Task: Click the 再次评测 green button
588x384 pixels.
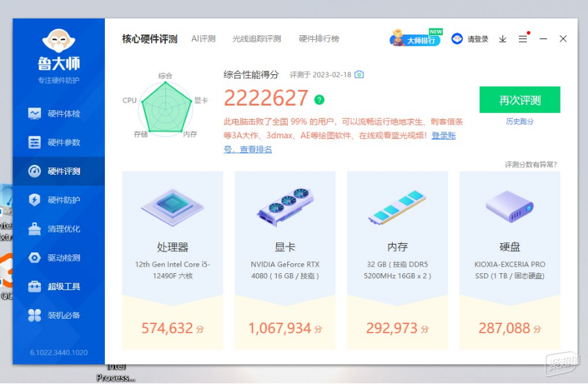Action: tap(520, 100)
